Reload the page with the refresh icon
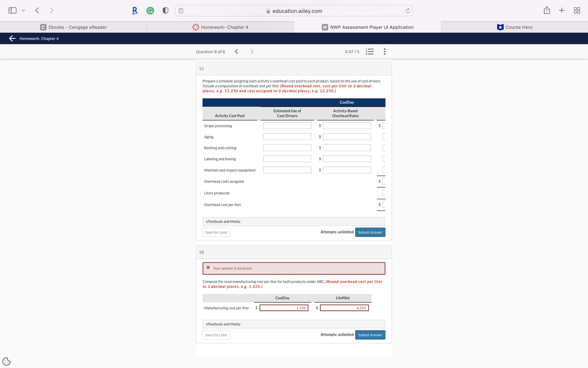Image resolution: width=588 pixels, height=368 pixels. [x=408, y=11]
